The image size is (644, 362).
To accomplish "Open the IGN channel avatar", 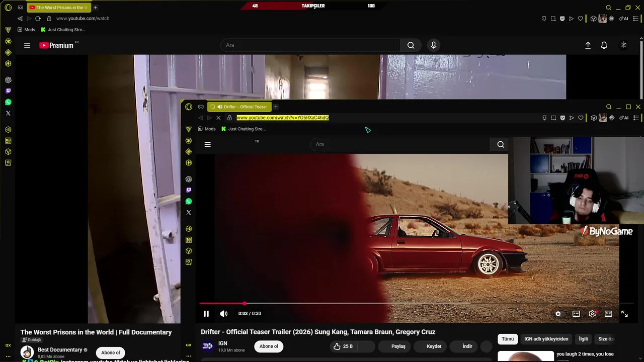I will click(x=207, y=346).
